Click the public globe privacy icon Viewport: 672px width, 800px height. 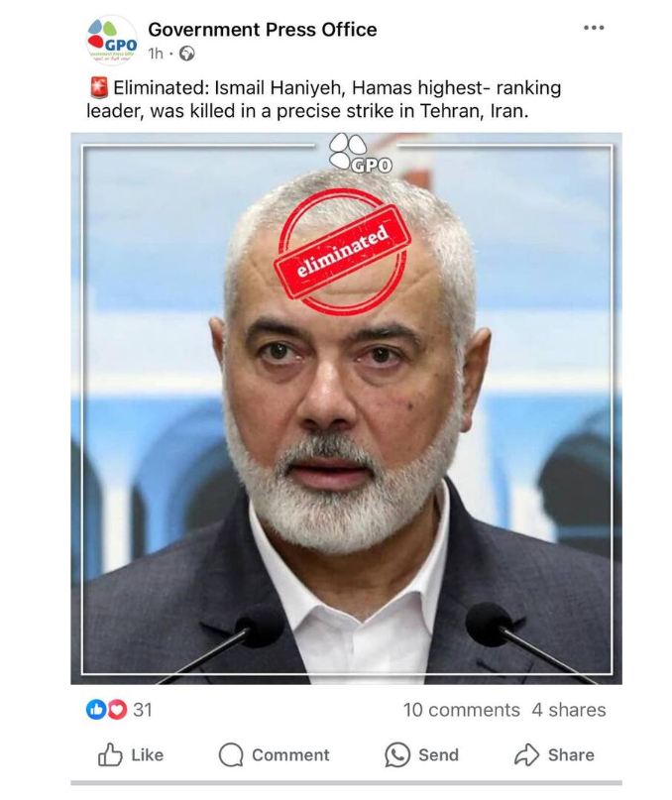[186, 54]
